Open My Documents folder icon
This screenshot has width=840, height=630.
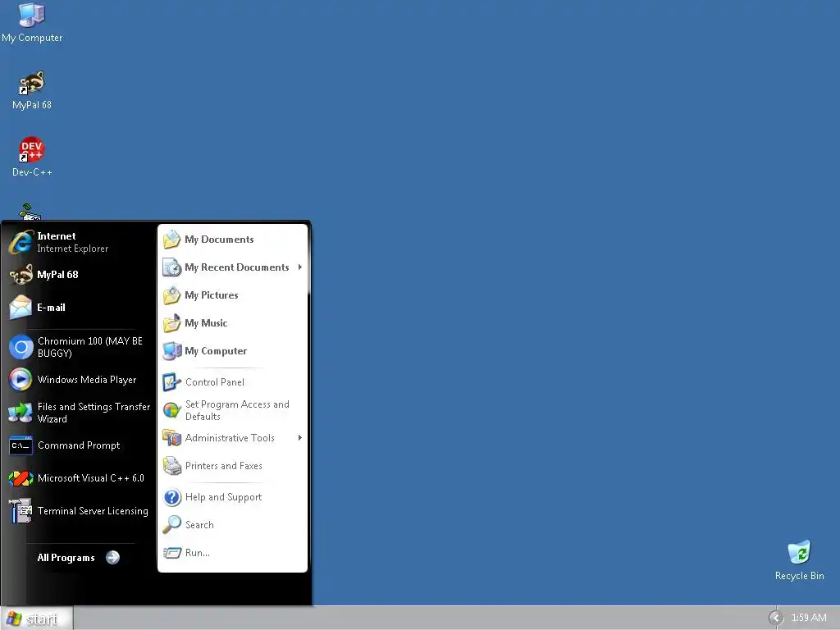point(172,240)
